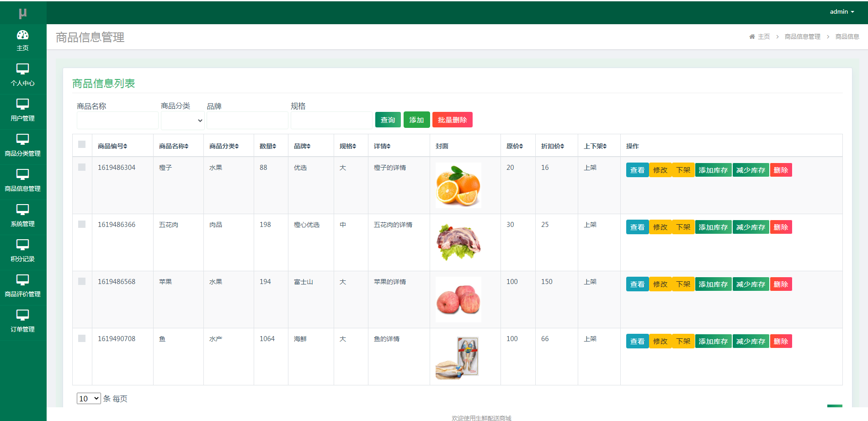Click 减少库存 for the 橙子 row

[751, 170]
